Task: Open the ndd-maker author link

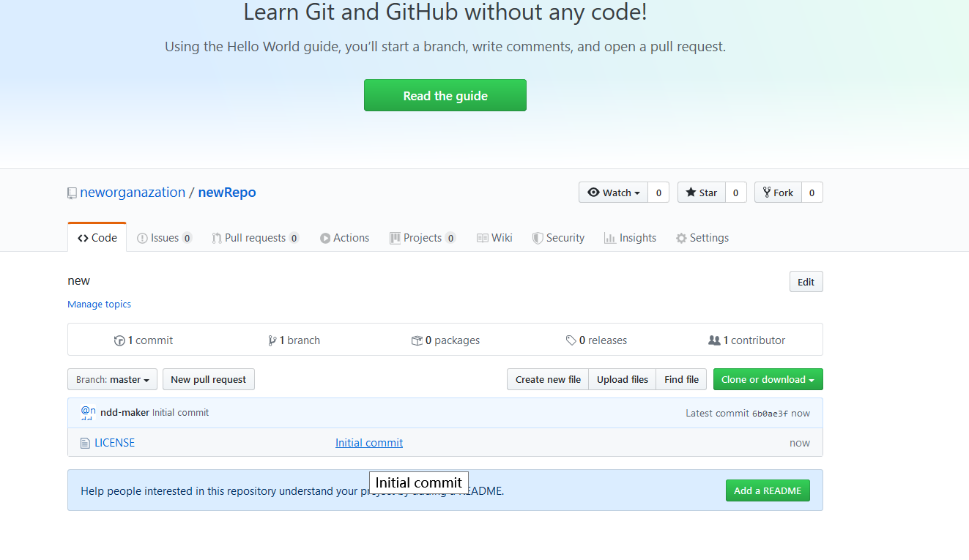Action: click(125, 413)
